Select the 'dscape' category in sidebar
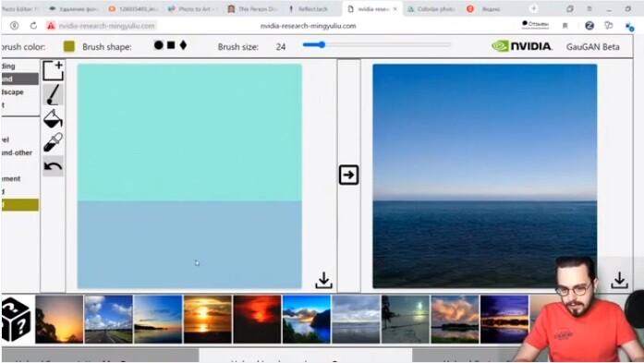This screenshot has width=644, height=363. pos(12,92)
